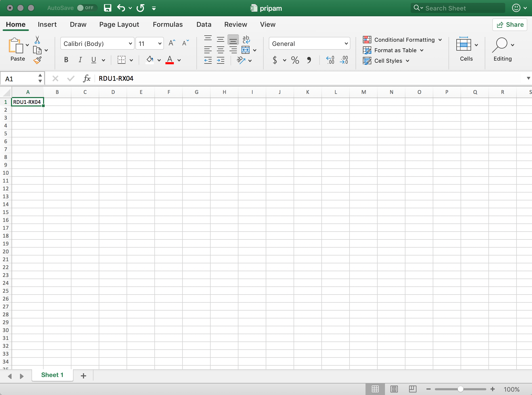Viewport: 532px width, 395px height.
Task: Switch to the Page Layout ribbon tab
Action: [x=119, y=24]
